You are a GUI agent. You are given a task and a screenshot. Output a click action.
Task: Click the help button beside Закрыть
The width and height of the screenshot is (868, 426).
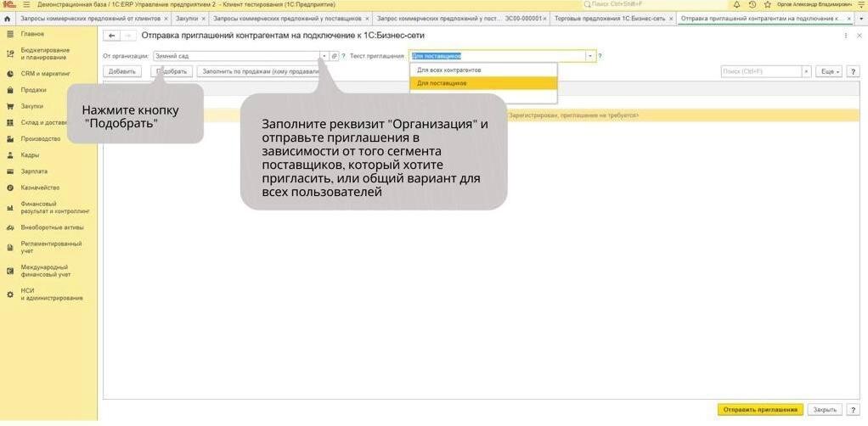(x=853, y=410)
